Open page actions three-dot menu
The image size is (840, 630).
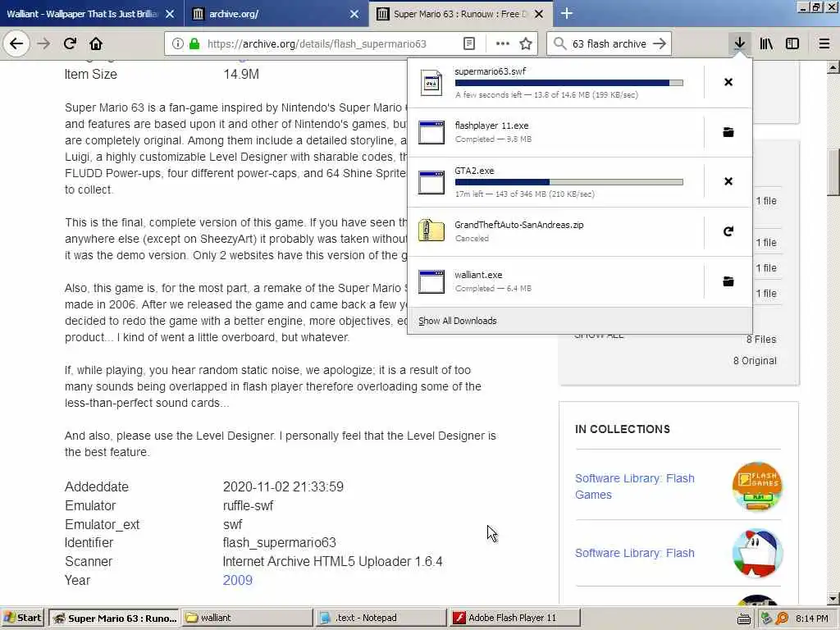502,43
